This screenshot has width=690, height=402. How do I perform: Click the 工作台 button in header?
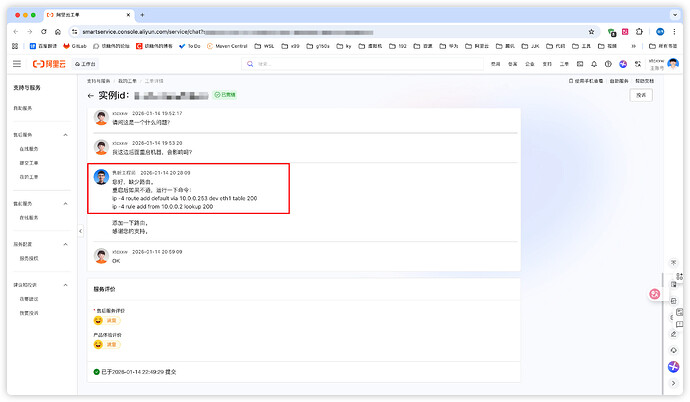point(85,63)
